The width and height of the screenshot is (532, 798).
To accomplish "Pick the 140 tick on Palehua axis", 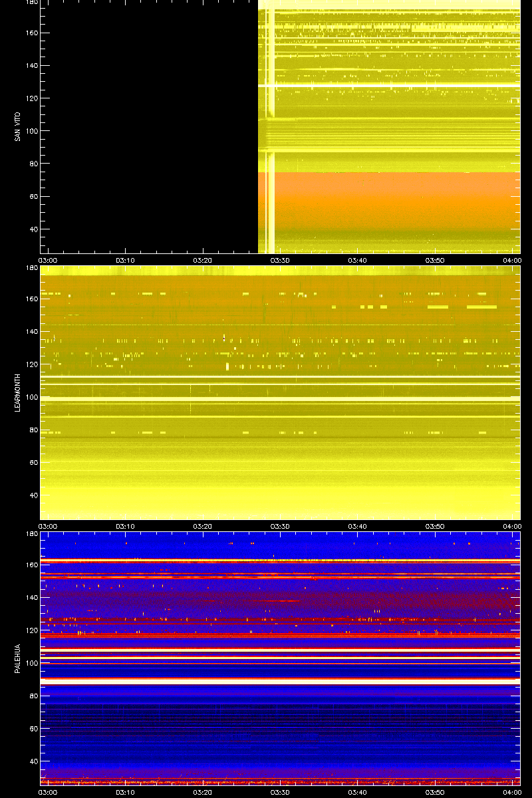I will click(x=31, y=598).
